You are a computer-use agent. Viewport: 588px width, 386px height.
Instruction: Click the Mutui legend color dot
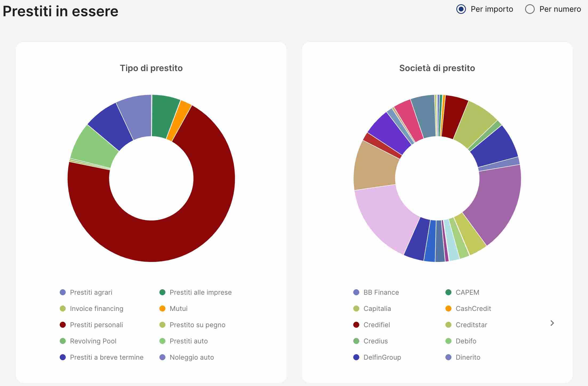pos(163,309)
